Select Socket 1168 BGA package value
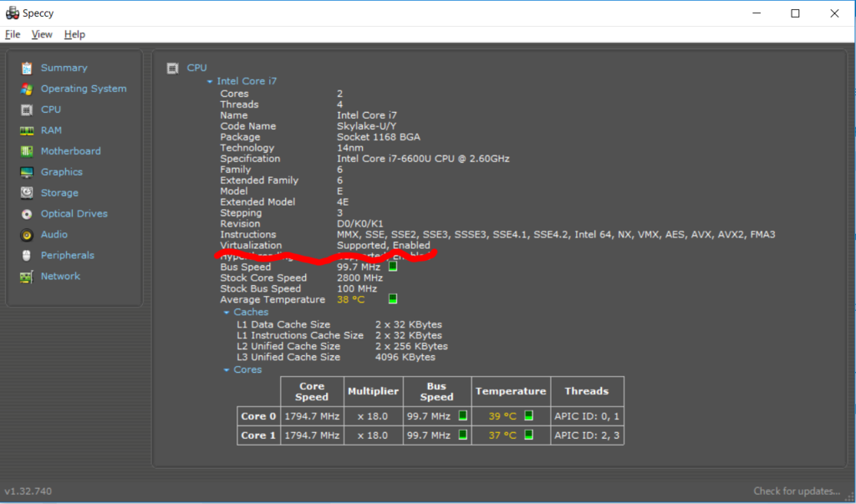Screen dimensions: 856x504 (x=379, y=137)
